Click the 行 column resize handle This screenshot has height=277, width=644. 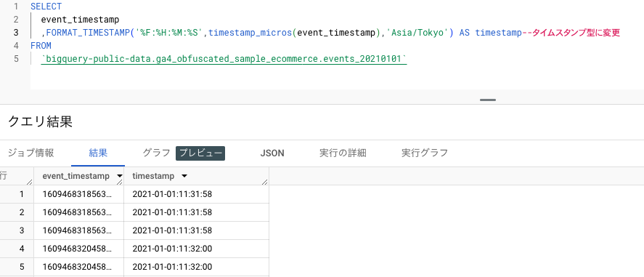(x=30, y=182)
